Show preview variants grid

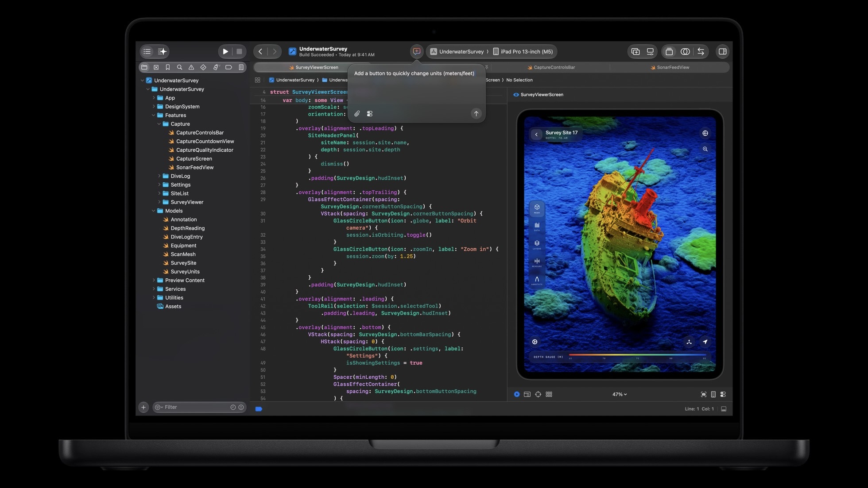(x=549, y=394)
